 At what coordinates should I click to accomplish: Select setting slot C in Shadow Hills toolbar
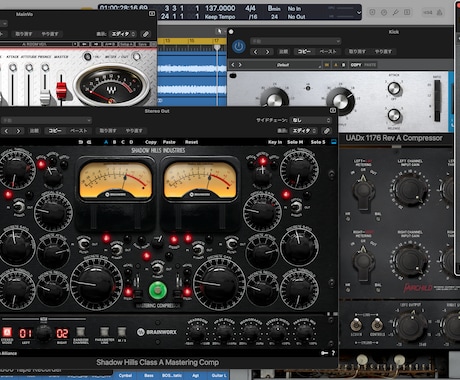[x=123, y=142]
